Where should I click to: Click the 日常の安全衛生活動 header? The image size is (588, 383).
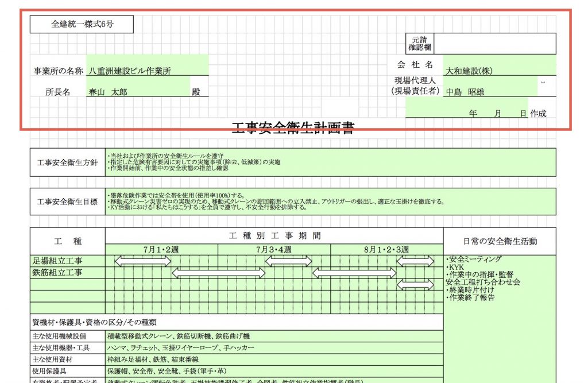pyautogui.click(x=500, y=241)
